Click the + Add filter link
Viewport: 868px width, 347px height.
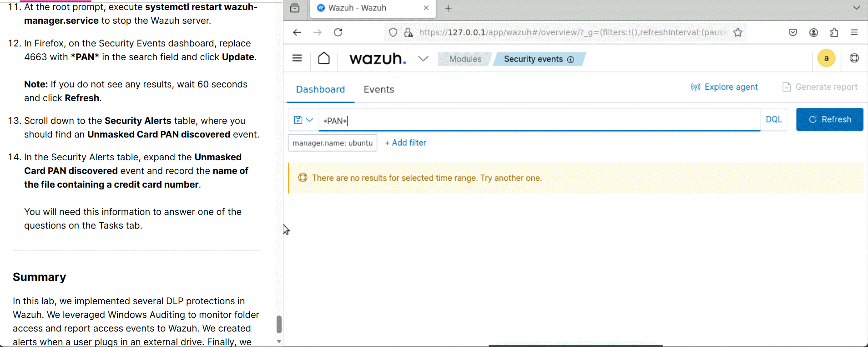pyautogui.click(x=405, y=143)
